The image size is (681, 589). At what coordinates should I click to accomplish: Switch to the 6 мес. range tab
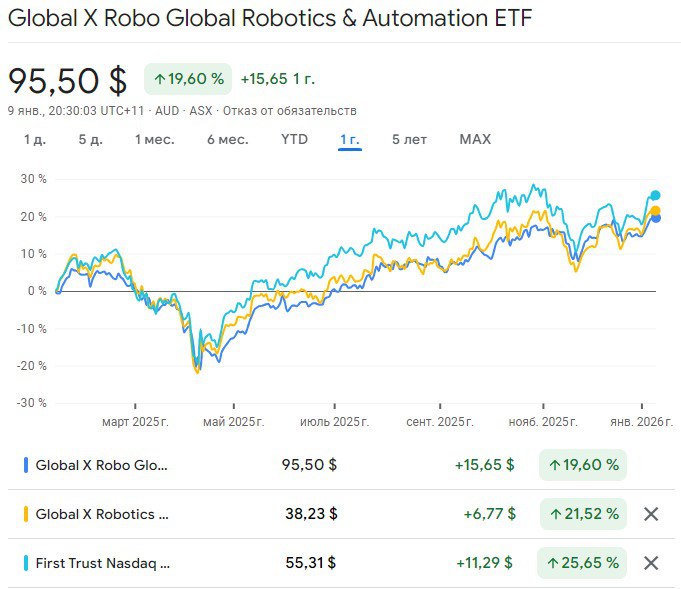click(227, 140)
